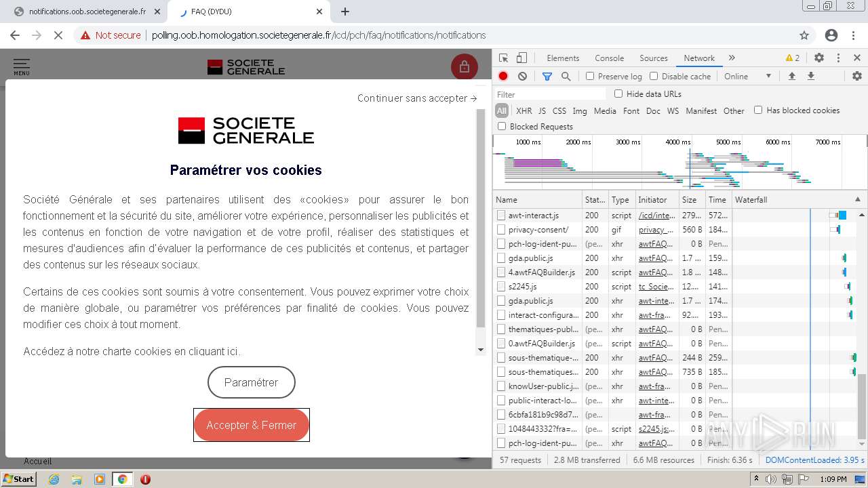Image resolution: width=868 pixels, height=488 pixels.
Task: Filter requests by JS type
Action: 542,111
